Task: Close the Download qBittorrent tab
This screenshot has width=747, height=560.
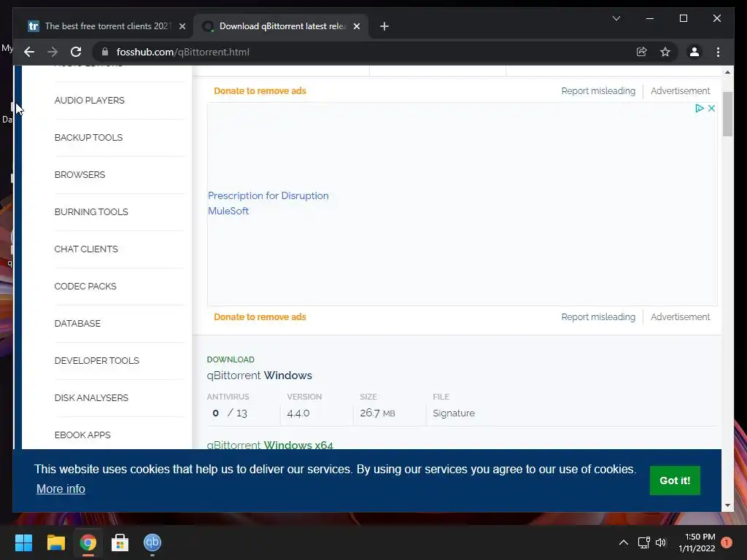Action: 356,26
